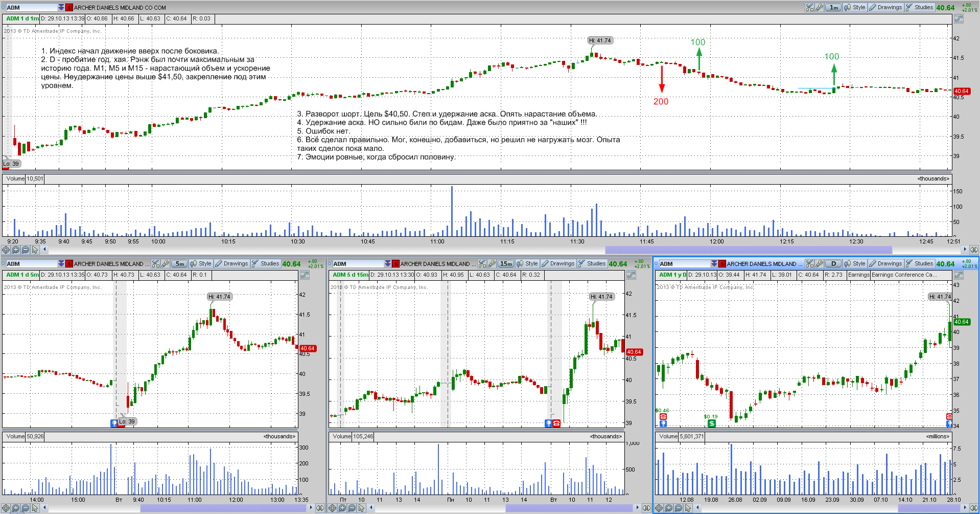
Task: Open the Style menu in the 15m chart
Action: (527, 263)
